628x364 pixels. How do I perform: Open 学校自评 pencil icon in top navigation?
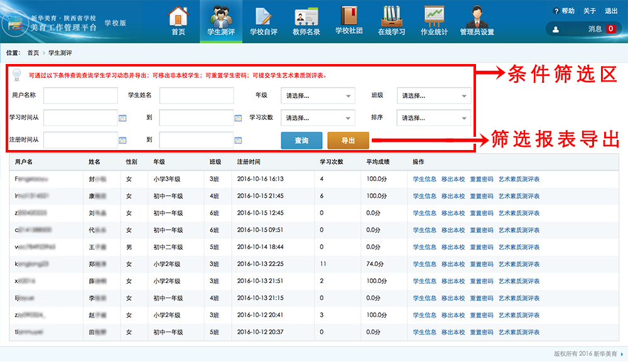[x=263, y=16]
